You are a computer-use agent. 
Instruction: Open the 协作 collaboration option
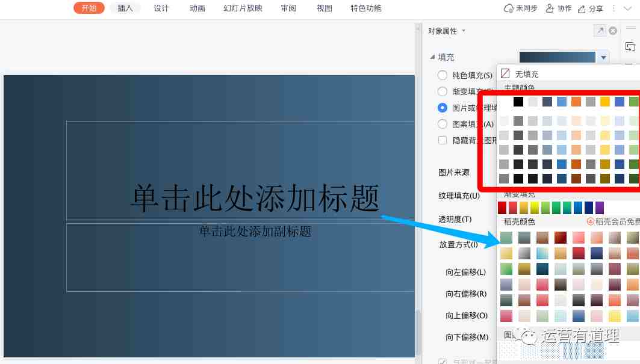point(559,8)
